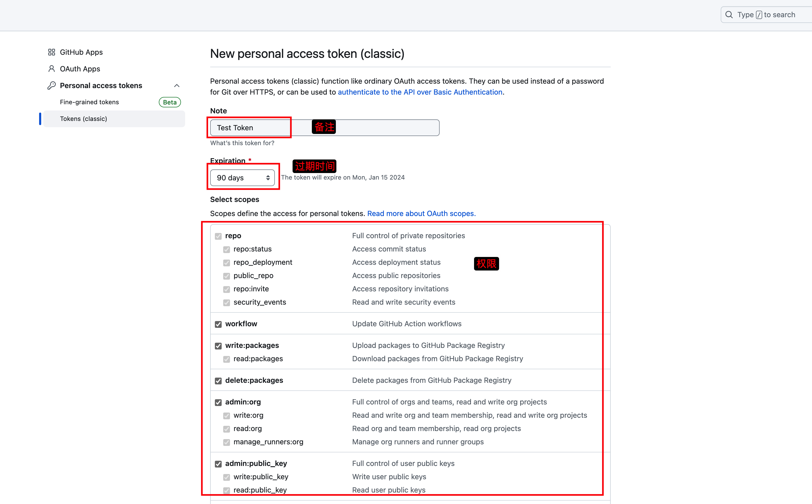Select Fine-grained tokens in the sidebar
The width and height of the screenshot is (812, 504).
click(89, 102)
